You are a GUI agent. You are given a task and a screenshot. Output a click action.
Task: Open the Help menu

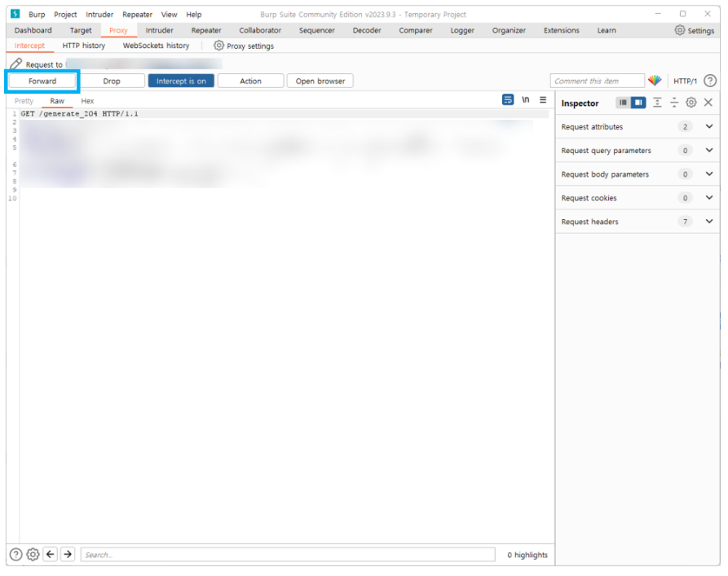pyautogui.click(x=193, y=15)
